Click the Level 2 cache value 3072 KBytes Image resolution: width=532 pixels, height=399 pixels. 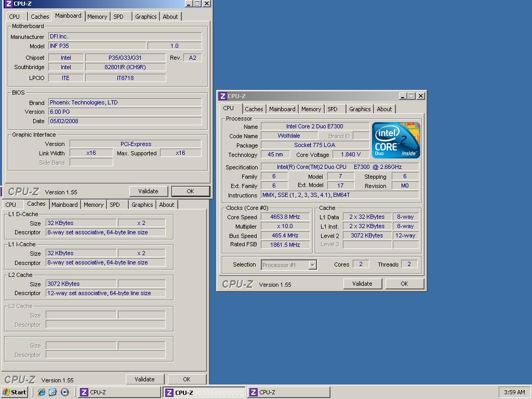(x=367, y=235)
